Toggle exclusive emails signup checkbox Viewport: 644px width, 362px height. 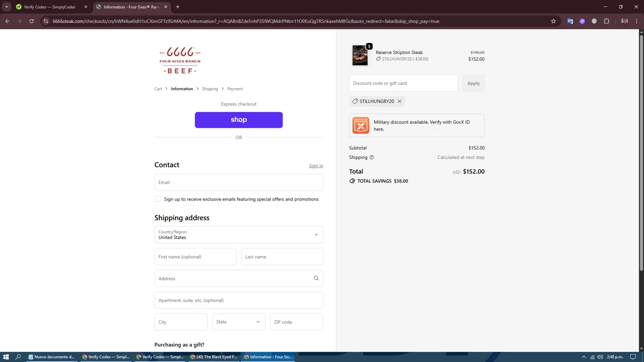click(x=158, y=199)
